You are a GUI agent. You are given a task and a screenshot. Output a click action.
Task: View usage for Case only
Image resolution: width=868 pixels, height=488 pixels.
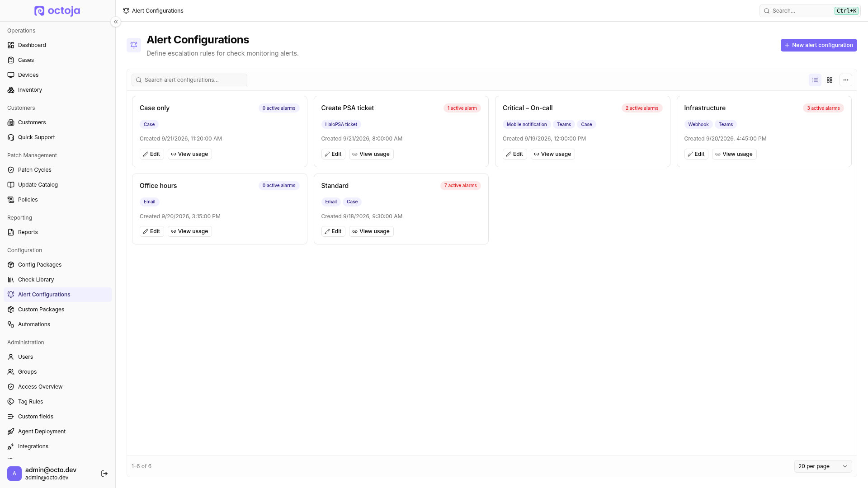pyautogui.click(x=190, y=154)
